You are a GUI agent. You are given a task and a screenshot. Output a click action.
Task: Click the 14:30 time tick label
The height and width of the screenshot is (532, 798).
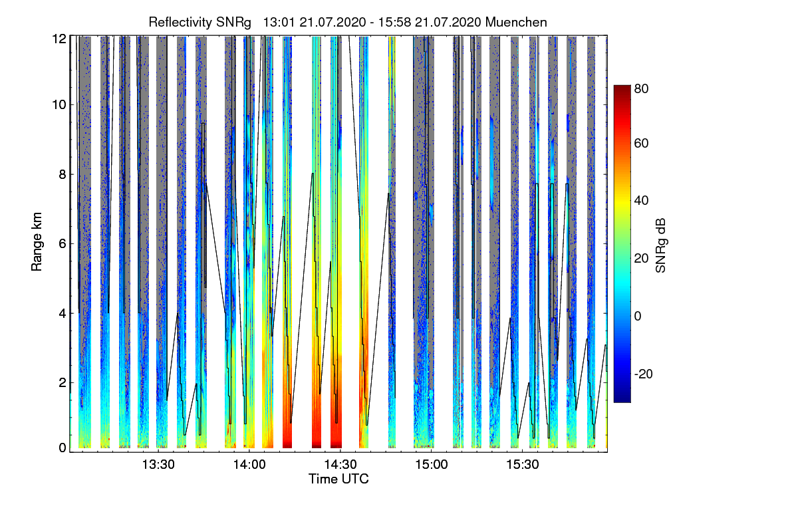point(340,464)
